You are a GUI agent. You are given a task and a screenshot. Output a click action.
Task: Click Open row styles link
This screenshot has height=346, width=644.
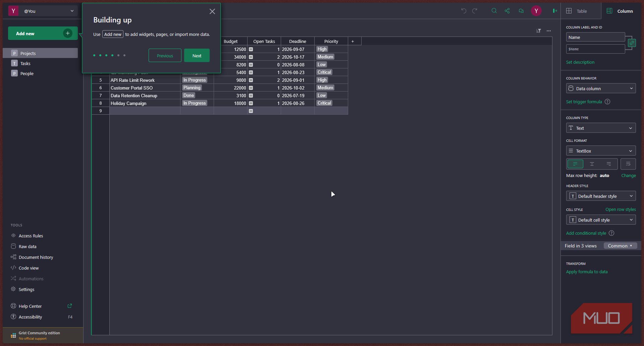(x=621, y=209)
